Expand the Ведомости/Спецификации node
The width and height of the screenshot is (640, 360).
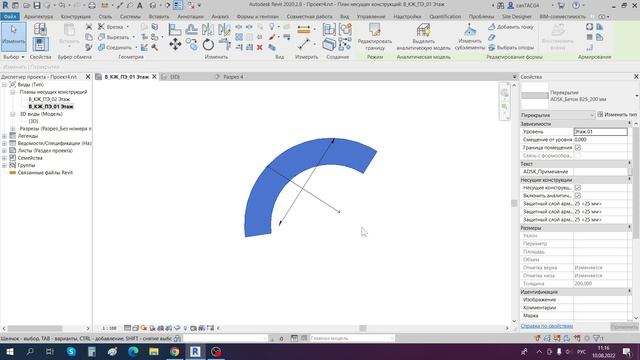point(4,143)
